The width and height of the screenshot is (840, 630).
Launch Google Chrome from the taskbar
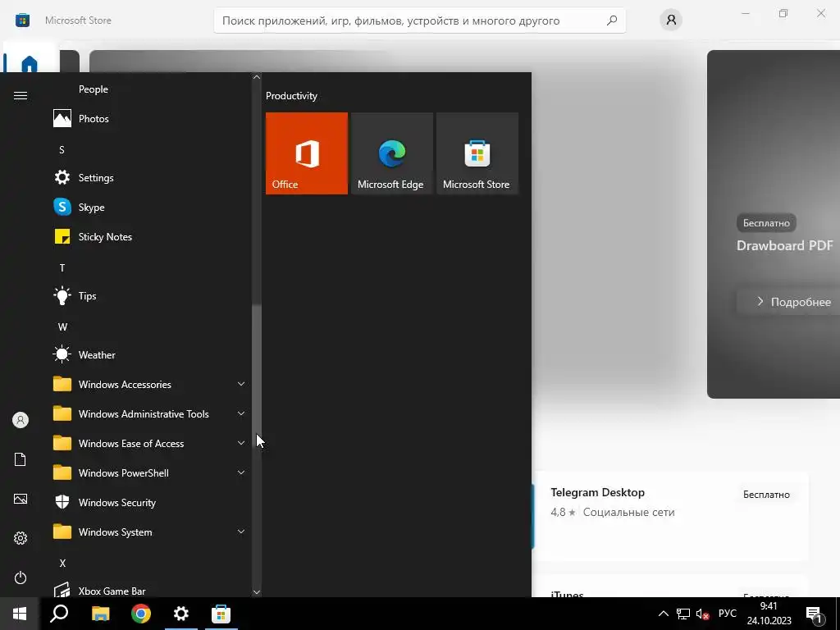[x=141, y=614]
